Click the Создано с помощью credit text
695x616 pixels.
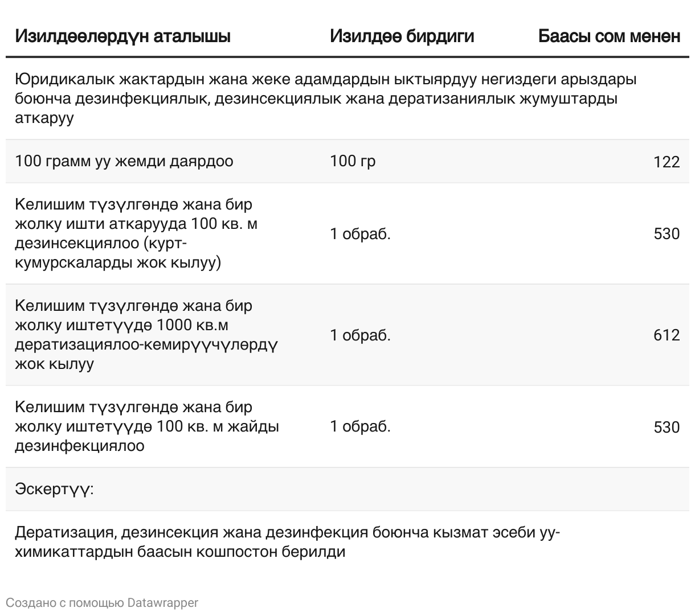pos(65,602)
